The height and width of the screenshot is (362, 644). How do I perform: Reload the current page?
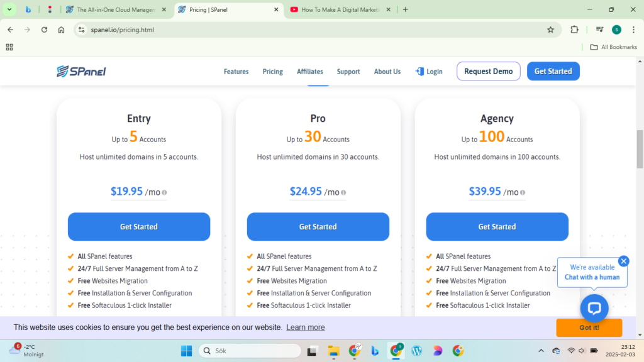click(x=45, y=30)
